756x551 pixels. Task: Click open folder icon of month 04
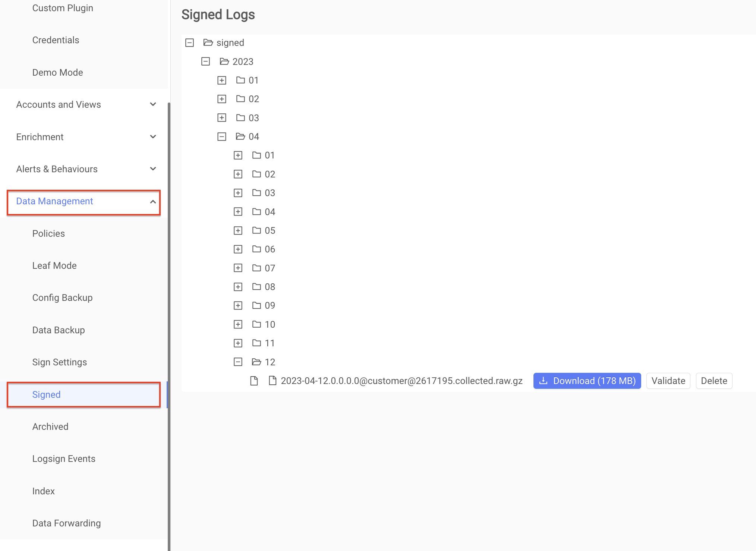tap(240, 136)
